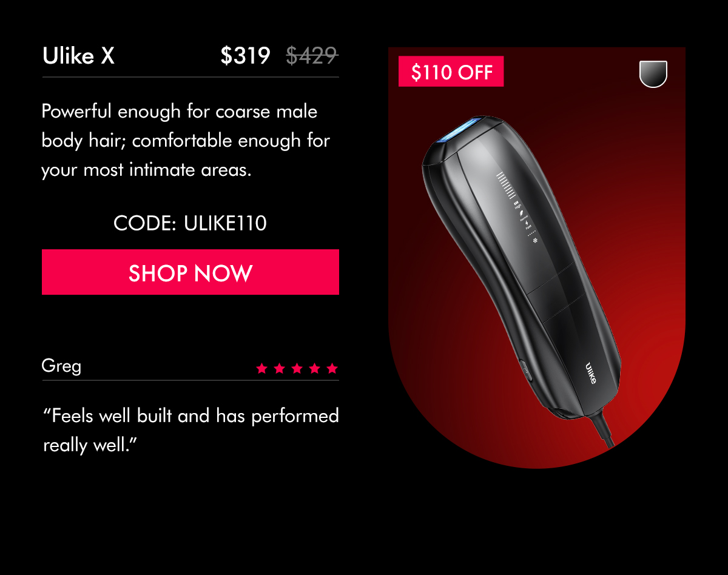Click the SHOP NOW button

[x=190, y=272]
